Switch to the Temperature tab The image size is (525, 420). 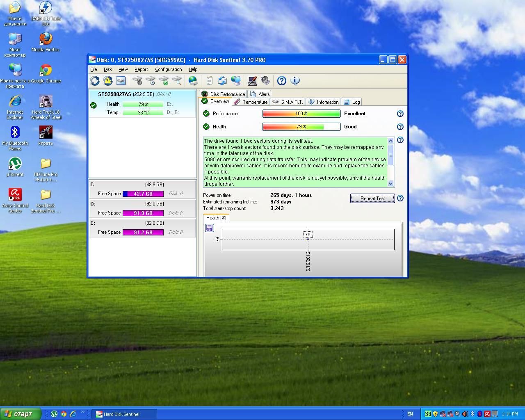pyautogui.click(x=251, y=102)
